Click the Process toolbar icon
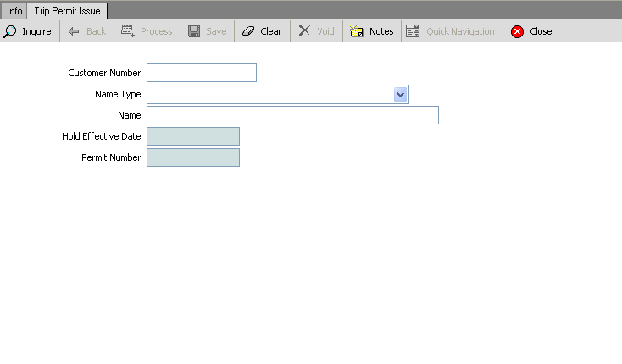The width and height of the screenshot is (622, 364). [x=128, y=30]
